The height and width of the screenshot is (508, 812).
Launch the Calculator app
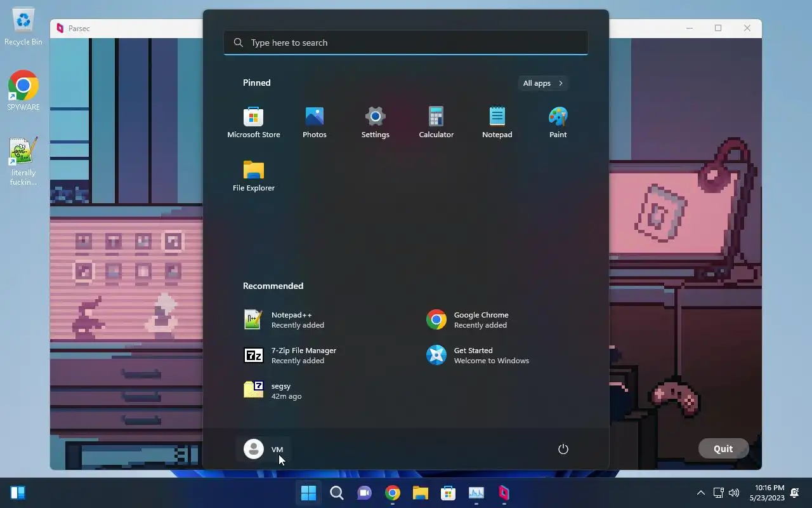[436, 123]
